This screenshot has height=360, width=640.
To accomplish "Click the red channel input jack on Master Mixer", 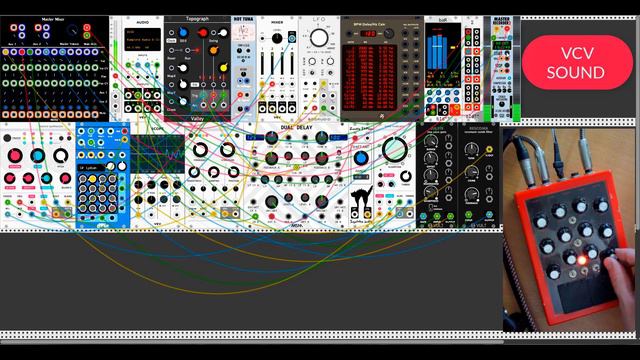I will [22, 52].
